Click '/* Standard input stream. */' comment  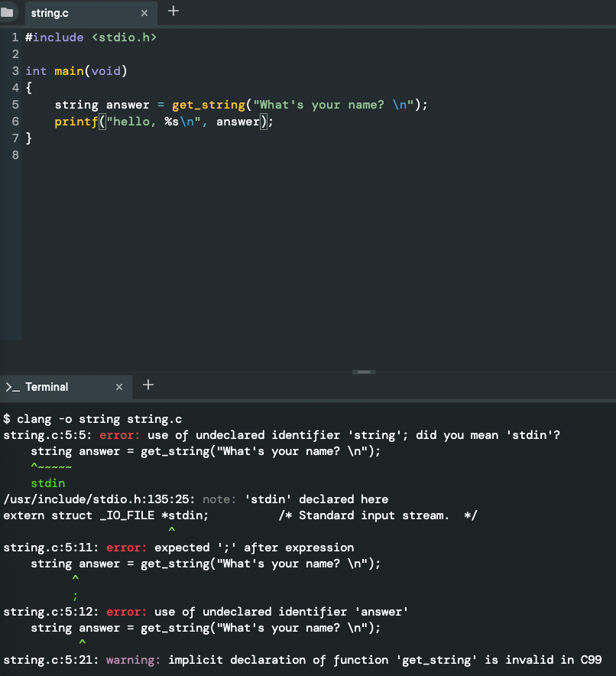[x=378, y=515]
